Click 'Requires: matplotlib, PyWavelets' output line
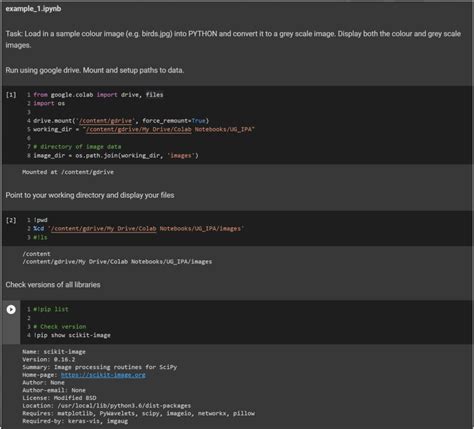474x429 pixels. 138,413
